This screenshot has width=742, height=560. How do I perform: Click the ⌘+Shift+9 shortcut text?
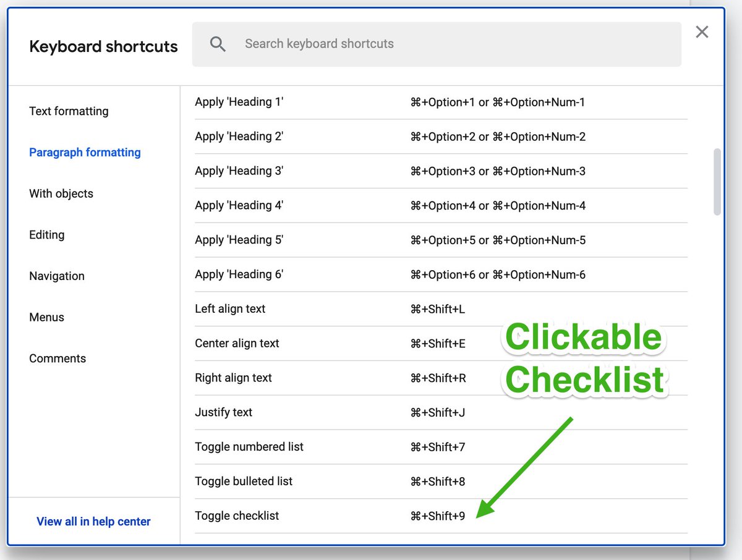coord(437,516)
